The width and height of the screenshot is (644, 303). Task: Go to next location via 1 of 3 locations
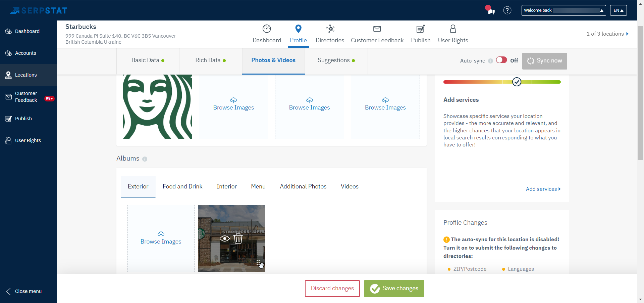tap(607, 34)
